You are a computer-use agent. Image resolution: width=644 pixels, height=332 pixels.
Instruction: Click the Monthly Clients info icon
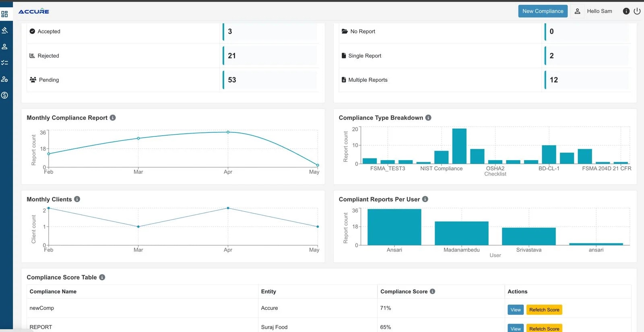click(x=77, y=199)
